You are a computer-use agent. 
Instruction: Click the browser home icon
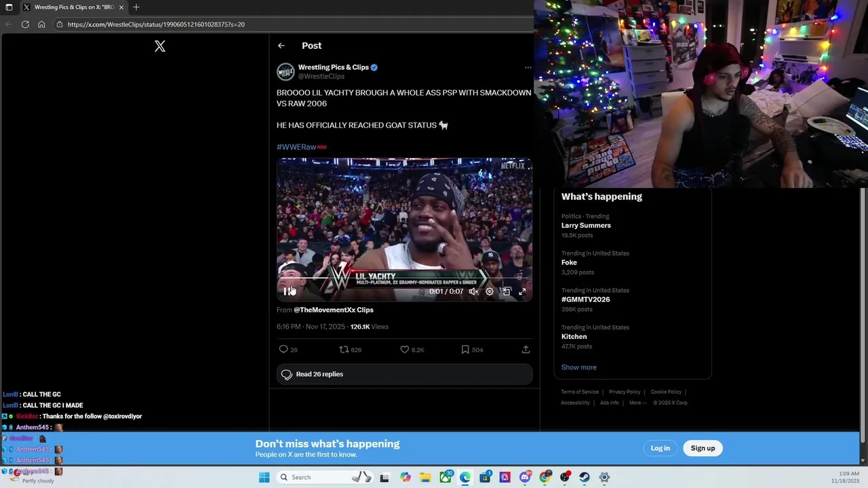[41, 24]
